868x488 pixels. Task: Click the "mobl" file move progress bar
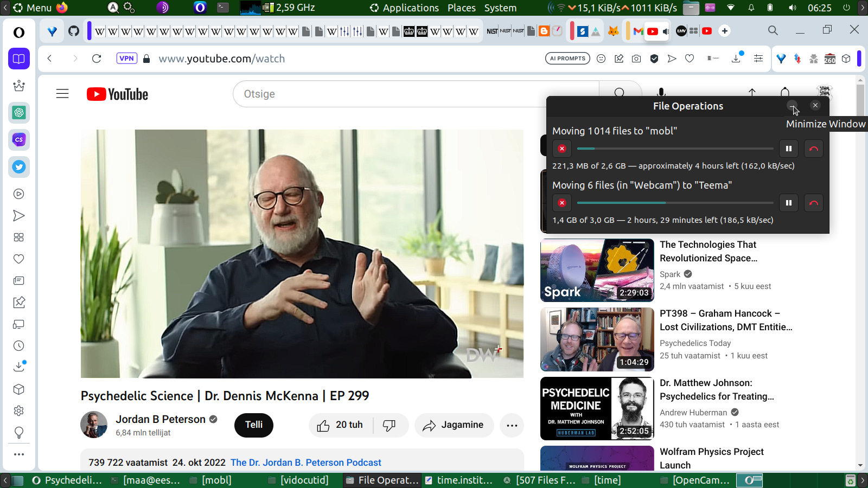pyautogui.click(x=675, y=149)
